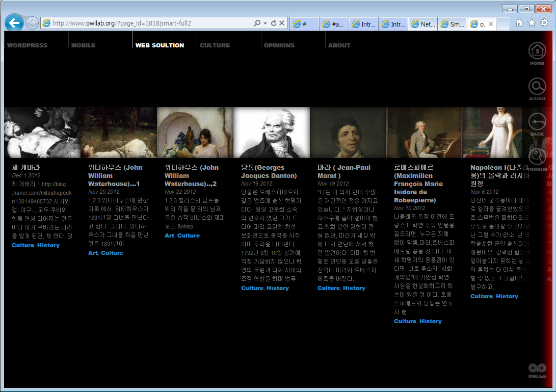
Task: Open the 'Napoléon I' post title
Action: 500,175
